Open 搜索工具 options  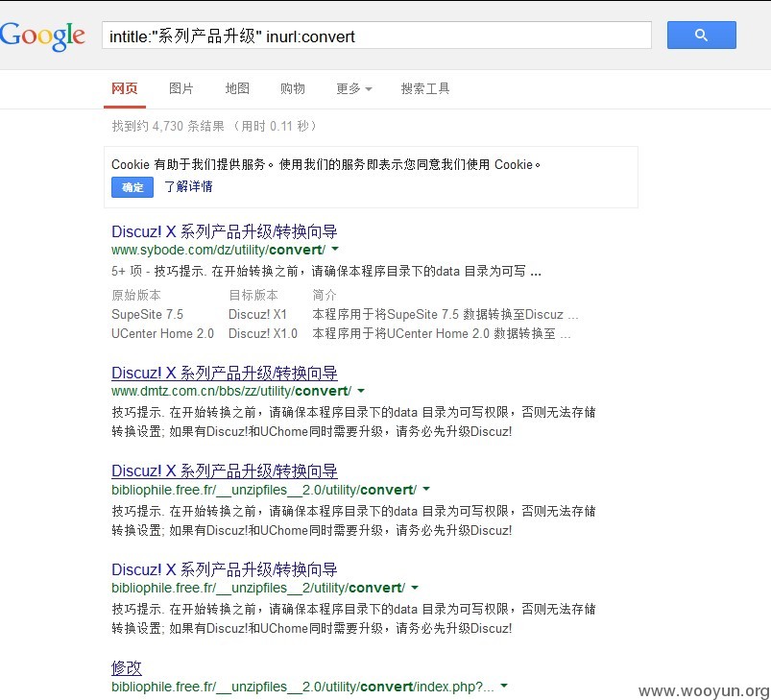click(x=425, y=88)
